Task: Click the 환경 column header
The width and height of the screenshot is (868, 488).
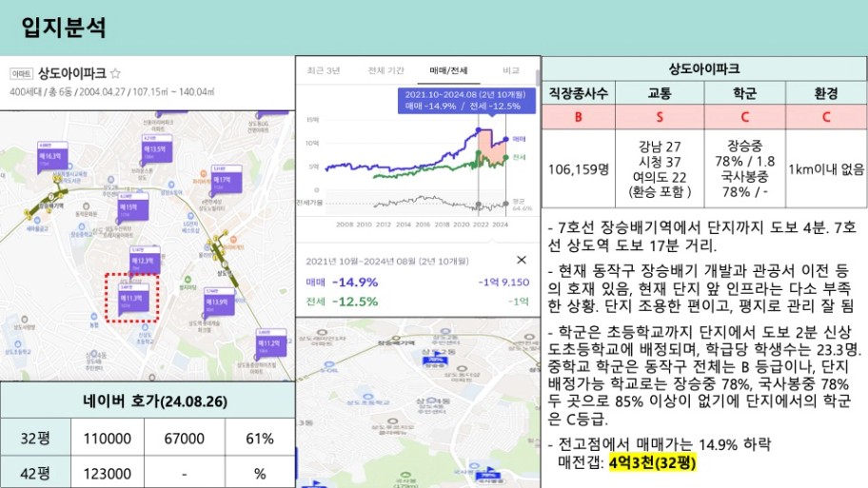Action: pyautogui.click(x=826, y=93)
